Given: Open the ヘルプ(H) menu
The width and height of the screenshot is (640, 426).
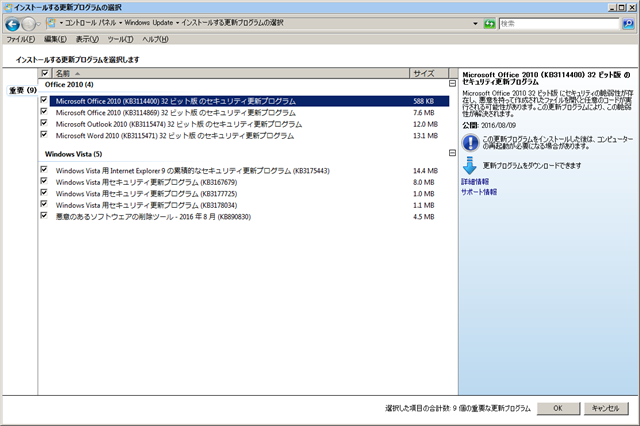Looking at the screenshot, I should [156, 39].
